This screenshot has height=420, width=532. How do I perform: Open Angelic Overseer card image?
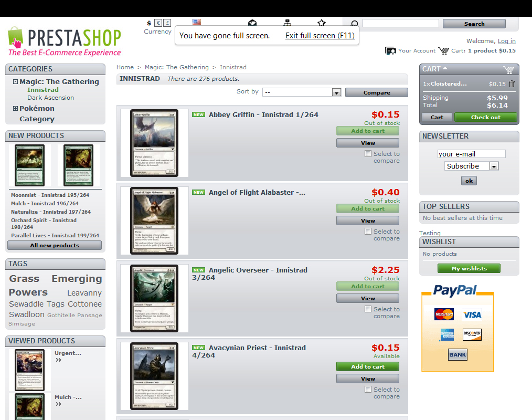pos(154,298)
